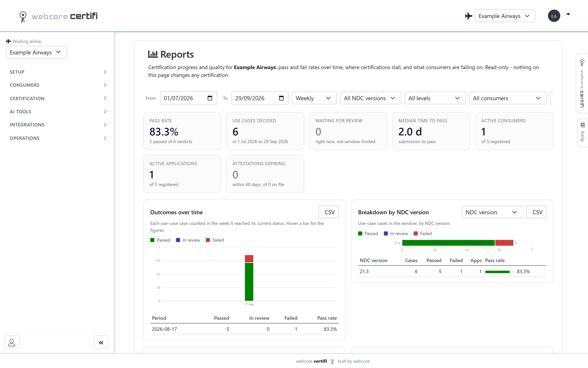This screenshot has width=588, height=368.
Task: Click the green Passed bar in Outcomes chart
Action: coord(249,282)
